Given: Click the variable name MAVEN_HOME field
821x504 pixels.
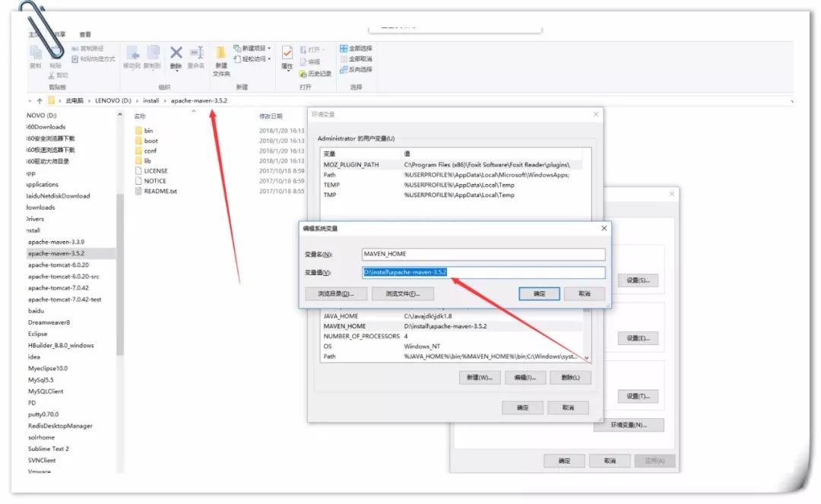Looking at the screenshot, I should coord(483,255).
